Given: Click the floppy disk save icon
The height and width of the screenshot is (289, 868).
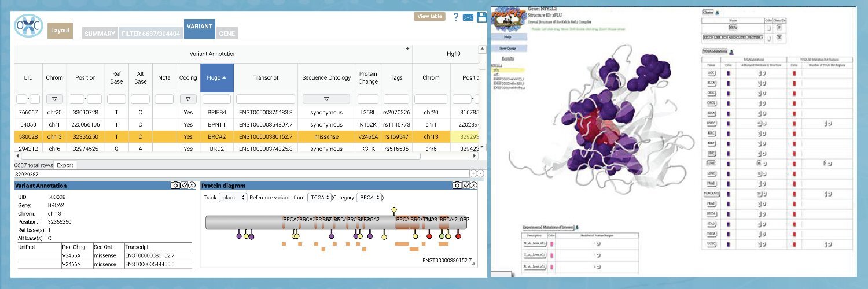Looking at the screenshot, I should 481,17.
